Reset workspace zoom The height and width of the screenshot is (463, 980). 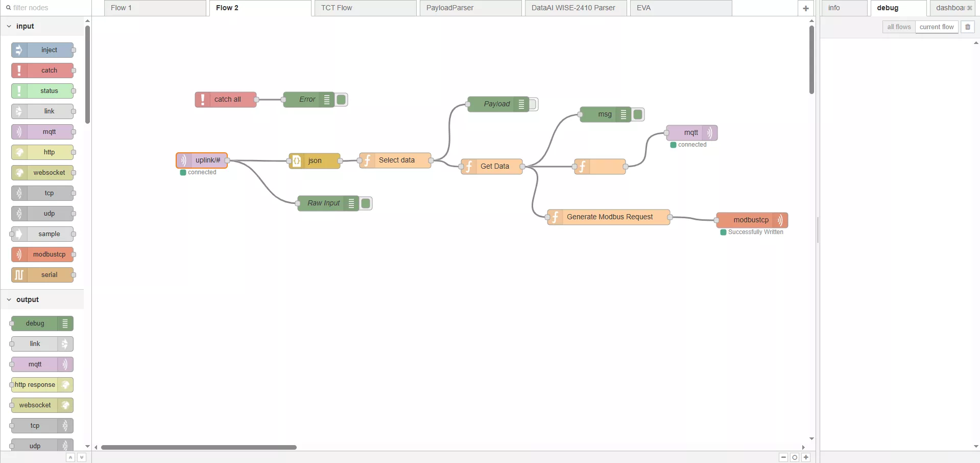[x=795, y=457]
